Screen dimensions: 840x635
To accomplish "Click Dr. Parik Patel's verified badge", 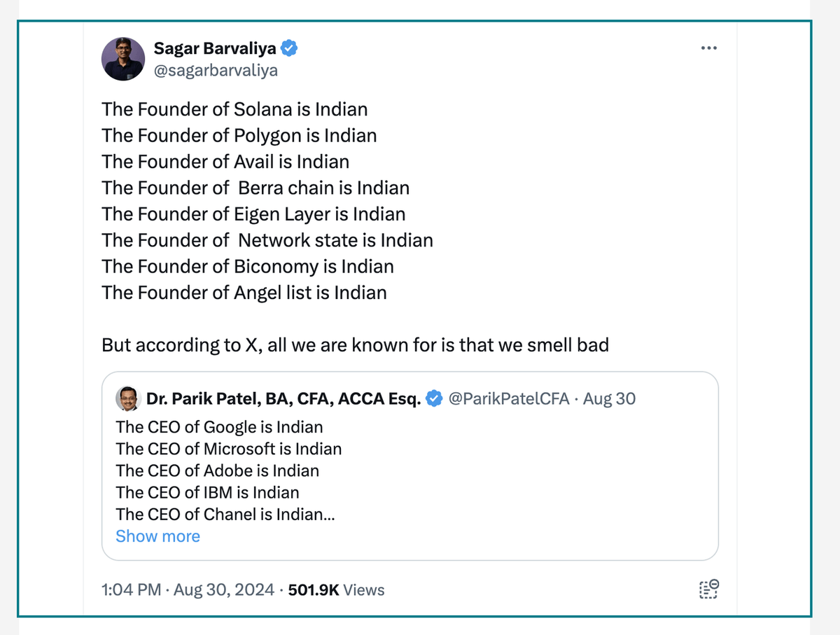I will point(434,398).
